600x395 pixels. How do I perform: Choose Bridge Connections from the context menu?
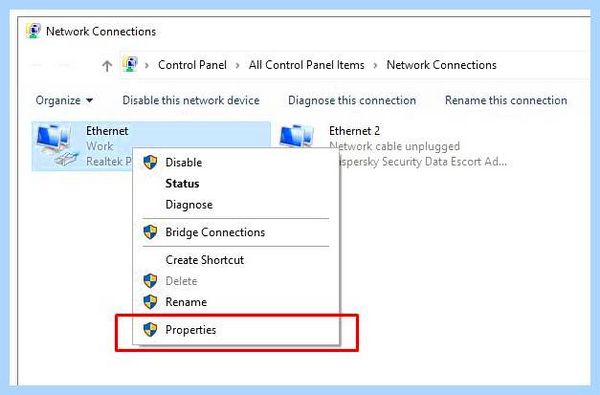(x=236, y=232)
